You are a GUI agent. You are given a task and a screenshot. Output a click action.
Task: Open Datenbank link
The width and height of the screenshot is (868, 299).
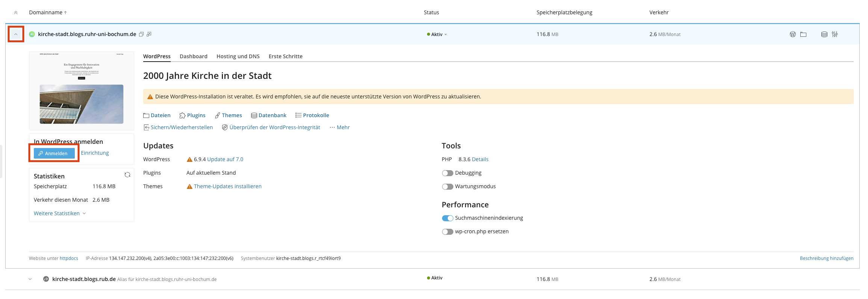point(269,115)
